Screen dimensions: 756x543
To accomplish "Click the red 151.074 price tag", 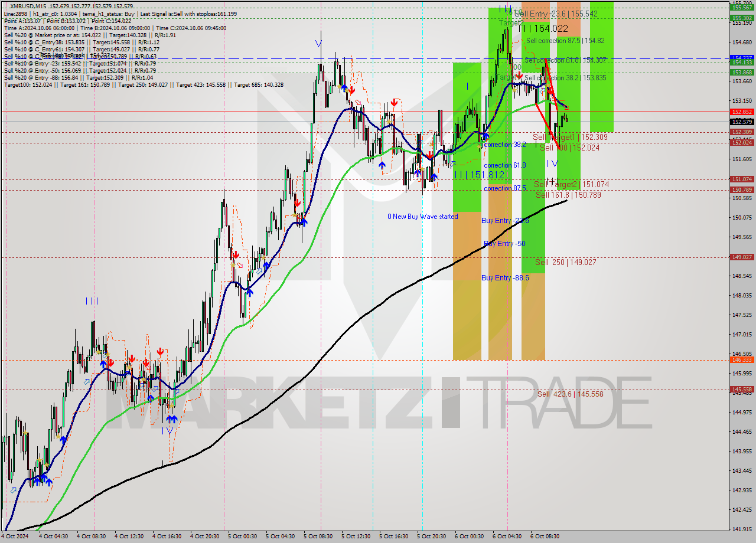I will click(742, 179).
